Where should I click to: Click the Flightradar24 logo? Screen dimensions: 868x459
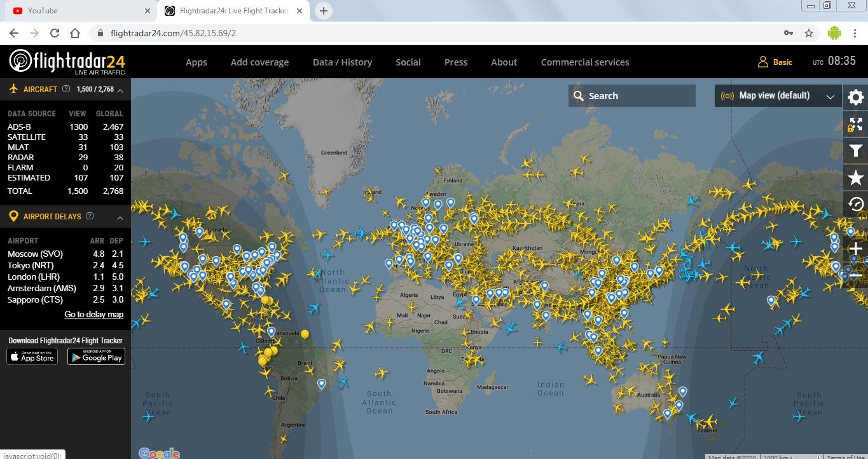(66, 62)
